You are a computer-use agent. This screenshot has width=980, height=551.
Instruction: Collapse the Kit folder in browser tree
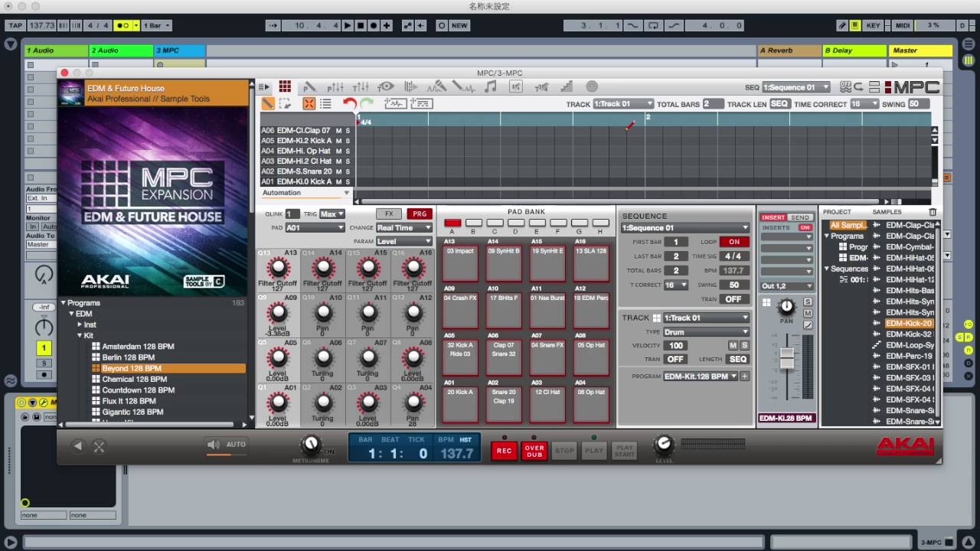click(80, 335)
